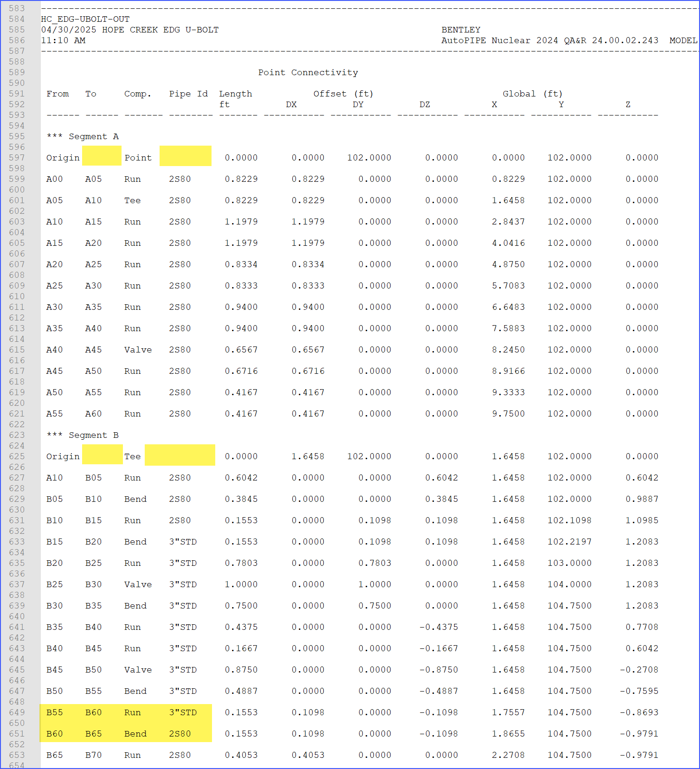Click the 'BENTLEY' header text
The image size is (700, 769).
(461, 30)
